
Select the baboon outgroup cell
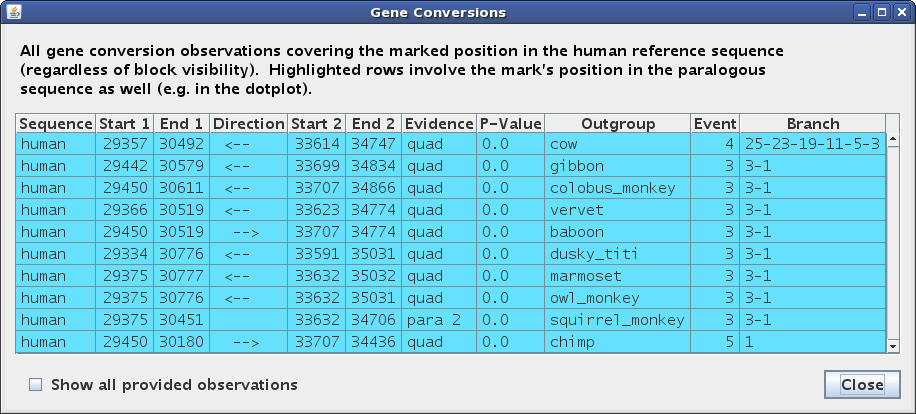click(617, 232)
